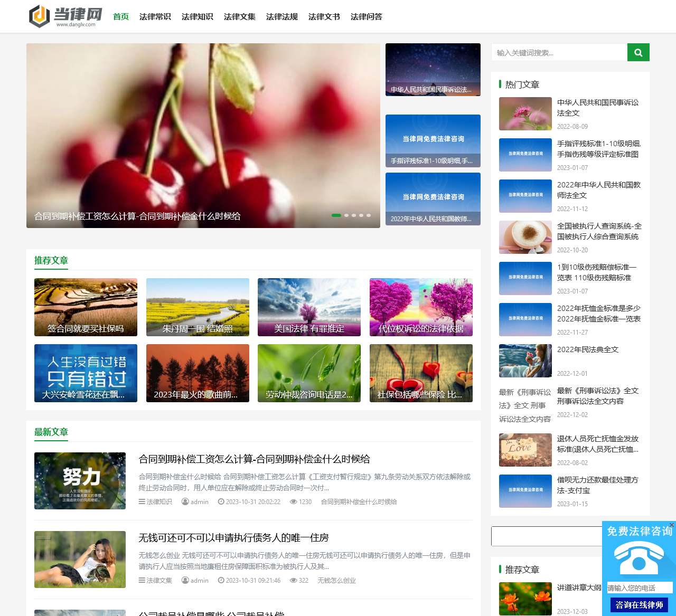Open recommended card 美国法律 有罪推定
The image size is (676, 616).
309,307
